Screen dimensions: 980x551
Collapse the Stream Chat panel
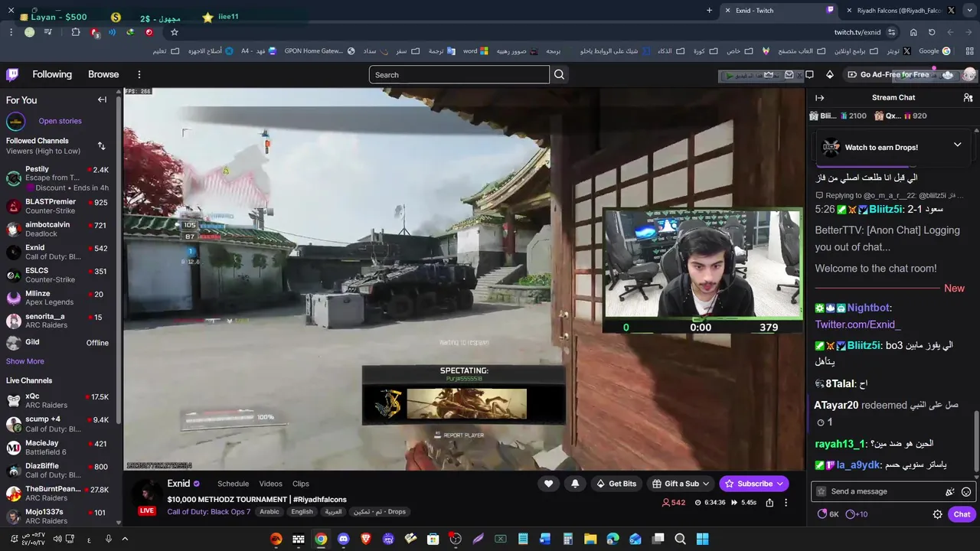[x=819, y=98]
